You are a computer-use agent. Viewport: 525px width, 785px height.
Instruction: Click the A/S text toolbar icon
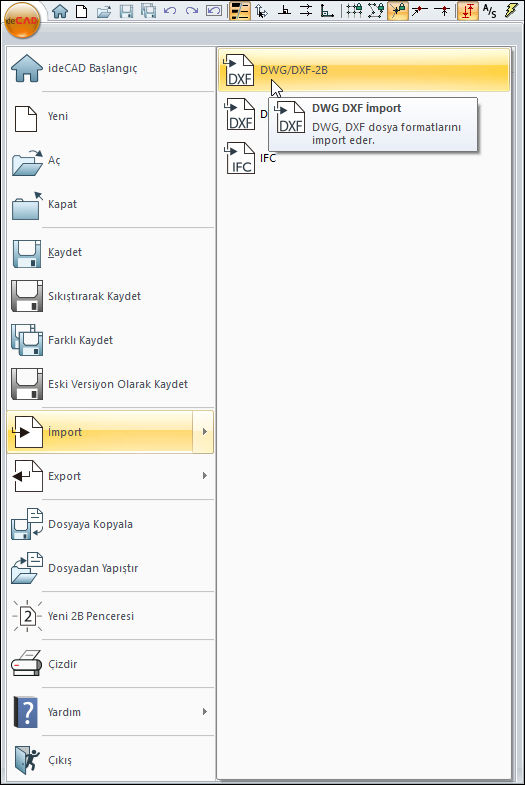pos(489,11)
